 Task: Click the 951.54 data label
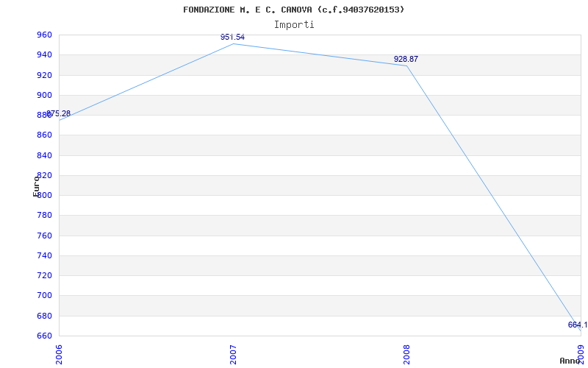click(x=232, y=37)
